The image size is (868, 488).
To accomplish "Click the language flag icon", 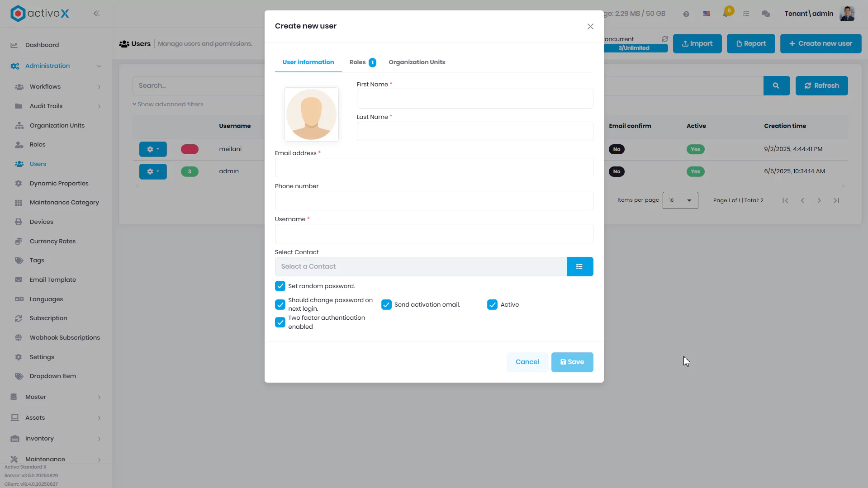I will pos(706,14).
